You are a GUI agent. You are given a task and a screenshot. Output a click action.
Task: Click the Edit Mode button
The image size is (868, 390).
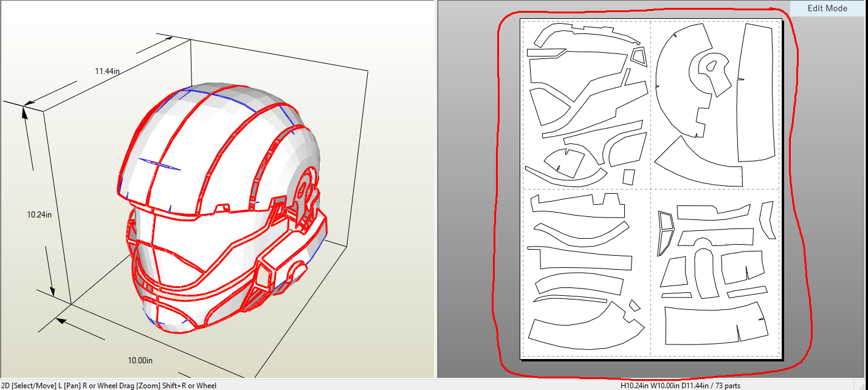coord(827,9)
